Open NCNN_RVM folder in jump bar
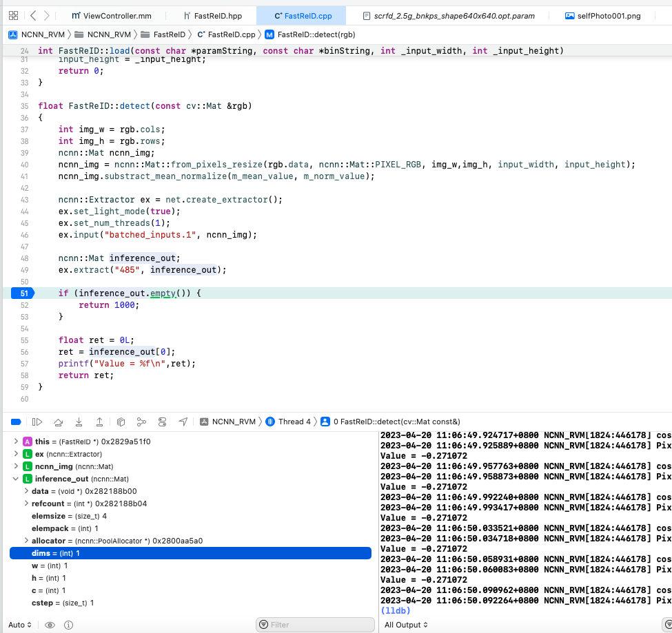The height and width of the screenshot is (633, 672). pyautogui.click(x=103, y=34)
